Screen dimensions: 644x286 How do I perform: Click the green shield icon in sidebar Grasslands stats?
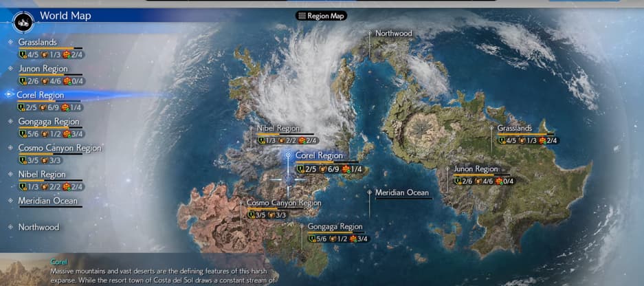pyautogui.click(x=23, y=54)
